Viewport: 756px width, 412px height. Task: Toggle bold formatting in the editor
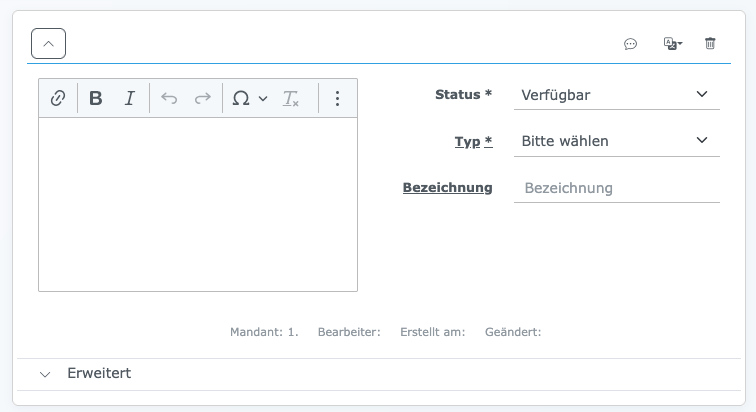coord(96,98)
